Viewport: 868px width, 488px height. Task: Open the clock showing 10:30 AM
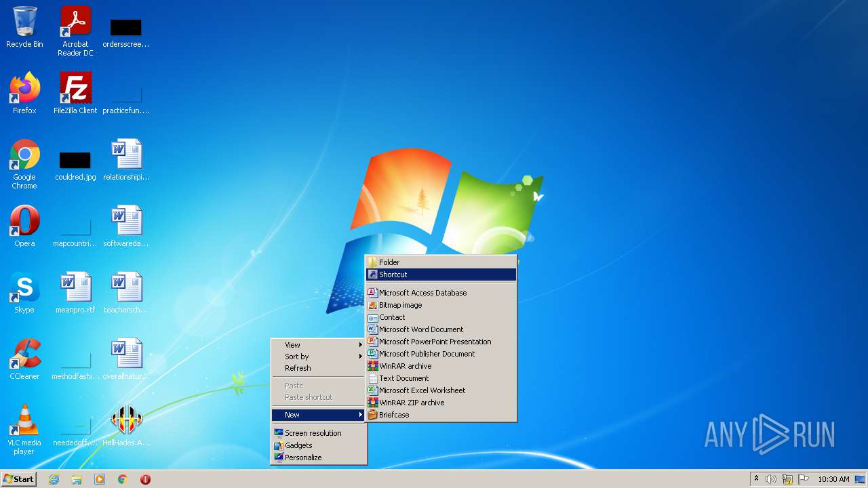(x=833, y=479)
